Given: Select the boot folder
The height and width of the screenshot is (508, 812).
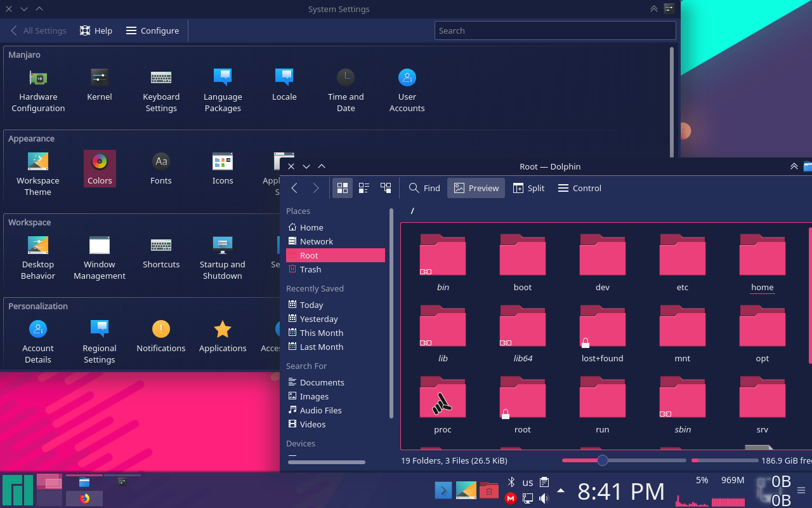Looking at the screenshot, I should point(523,262).
